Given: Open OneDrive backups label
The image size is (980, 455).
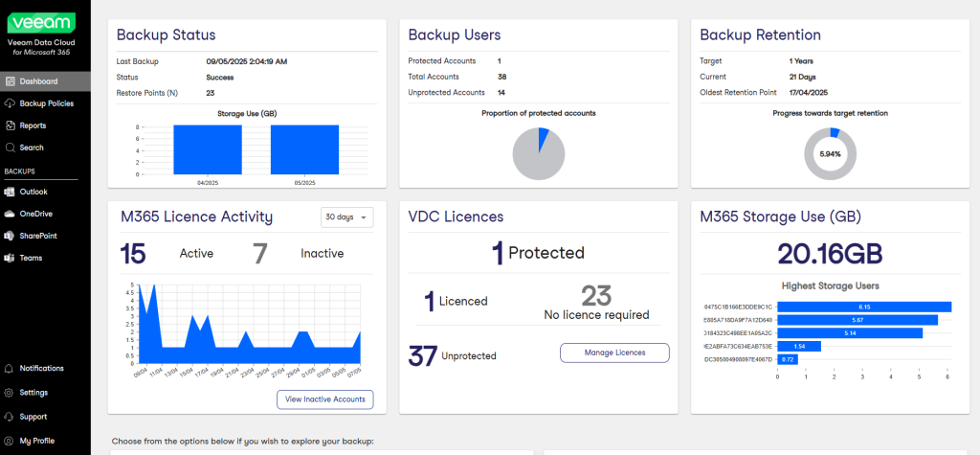Looking at the screenshot, I should [x=36, y=214].
